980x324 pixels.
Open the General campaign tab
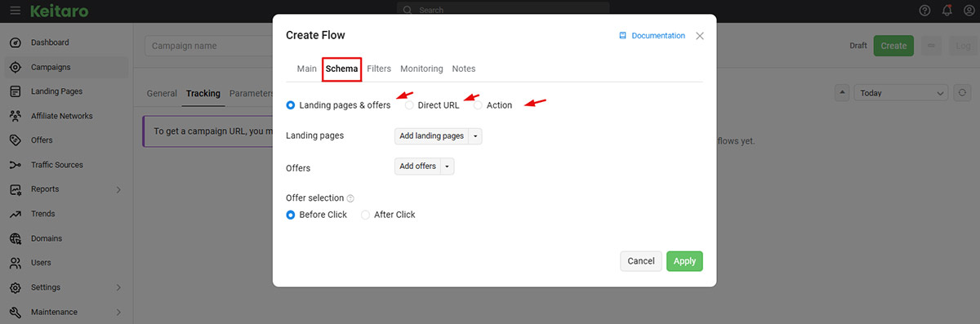[x=162, y=93]
